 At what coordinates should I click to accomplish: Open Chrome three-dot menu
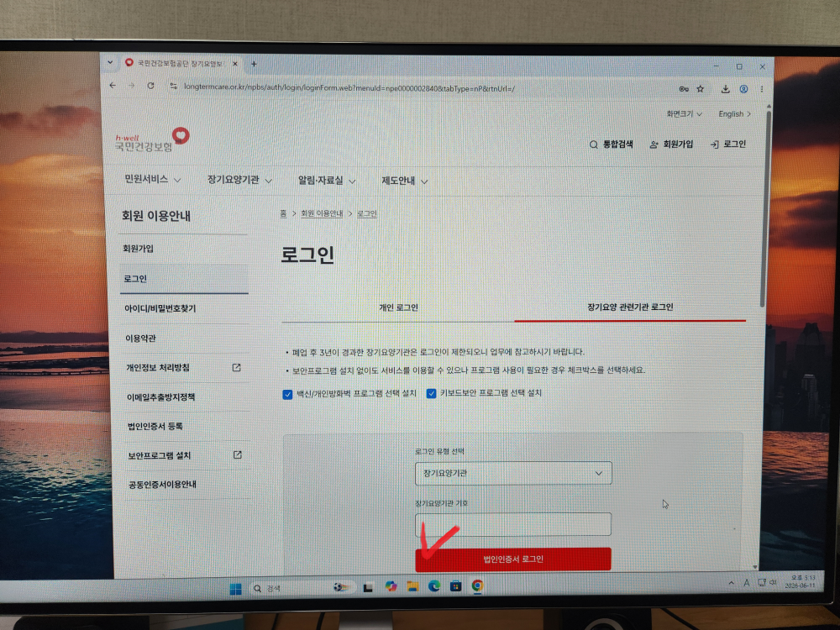(x=761, y=90)
